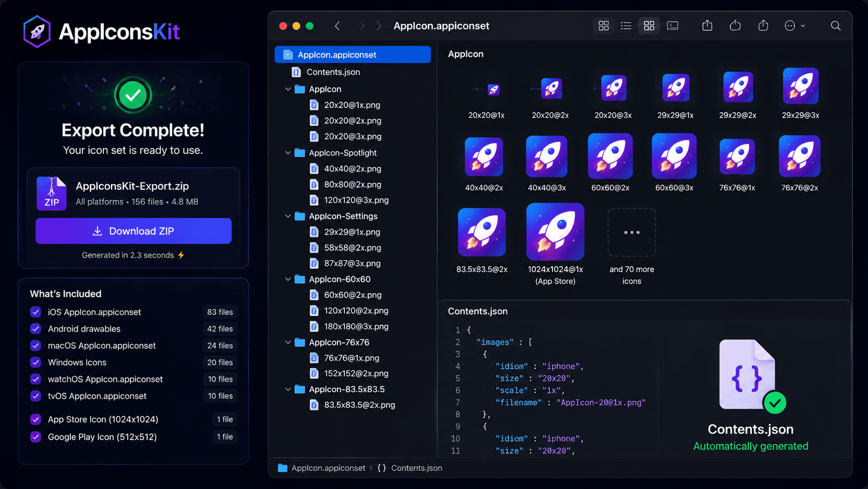Select the 20x20@1x icon thumbnail

coord(493,90)
